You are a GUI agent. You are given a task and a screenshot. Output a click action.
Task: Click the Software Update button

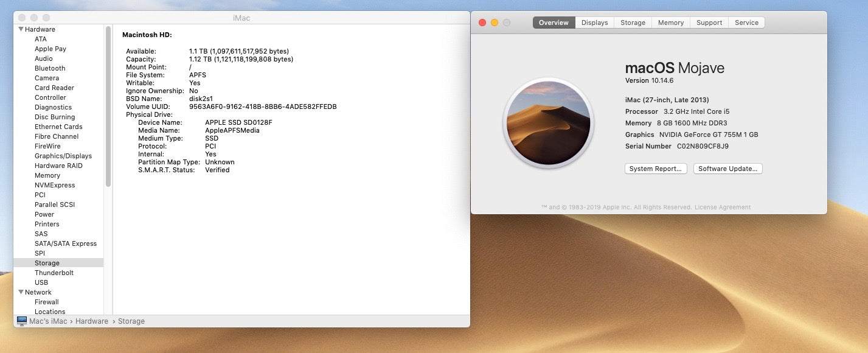[727, 169]
